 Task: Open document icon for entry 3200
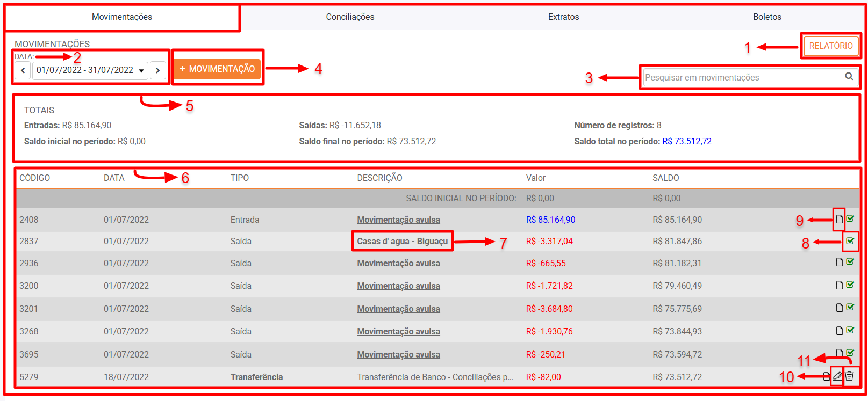click(x=839, y=285)
